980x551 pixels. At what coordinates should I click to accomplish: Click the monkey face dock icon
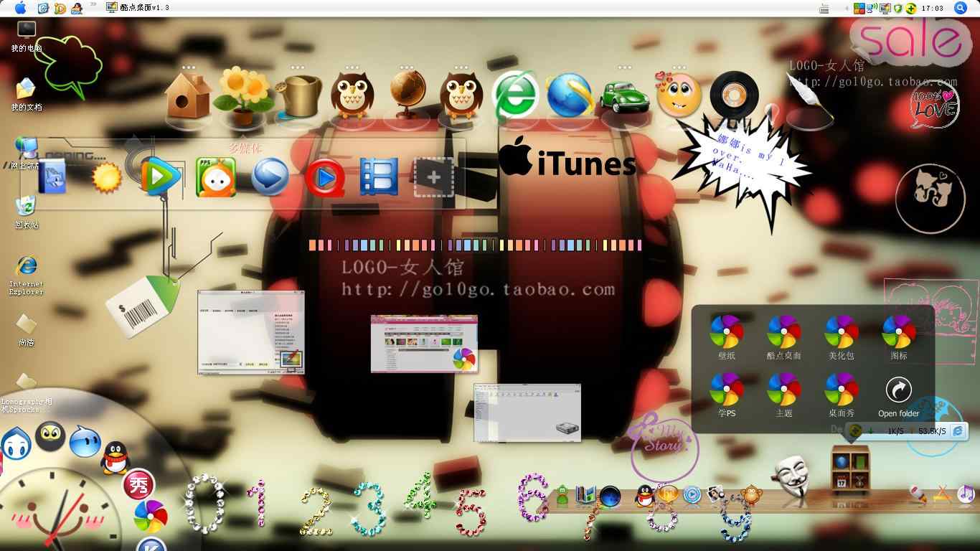[x=751, y=494]
